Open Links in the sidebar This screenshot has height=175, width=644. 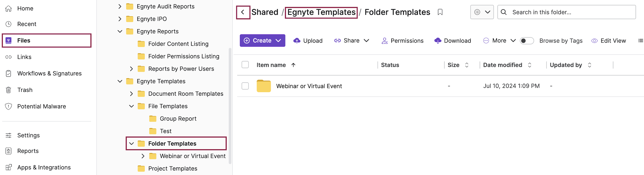coord(24,57)
